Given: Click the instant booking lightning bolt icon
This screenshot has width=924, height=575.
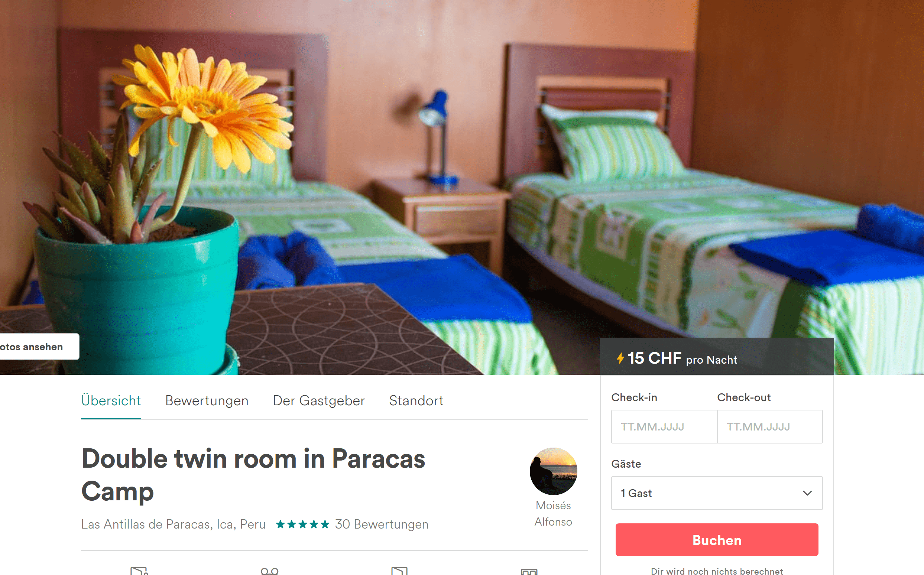Looking at the screenshot, I should coord(620,358).
